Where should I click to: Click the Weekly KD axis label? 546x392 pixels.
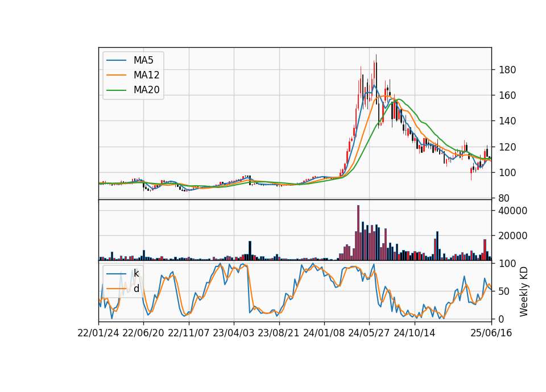click(x=523, y=291)
